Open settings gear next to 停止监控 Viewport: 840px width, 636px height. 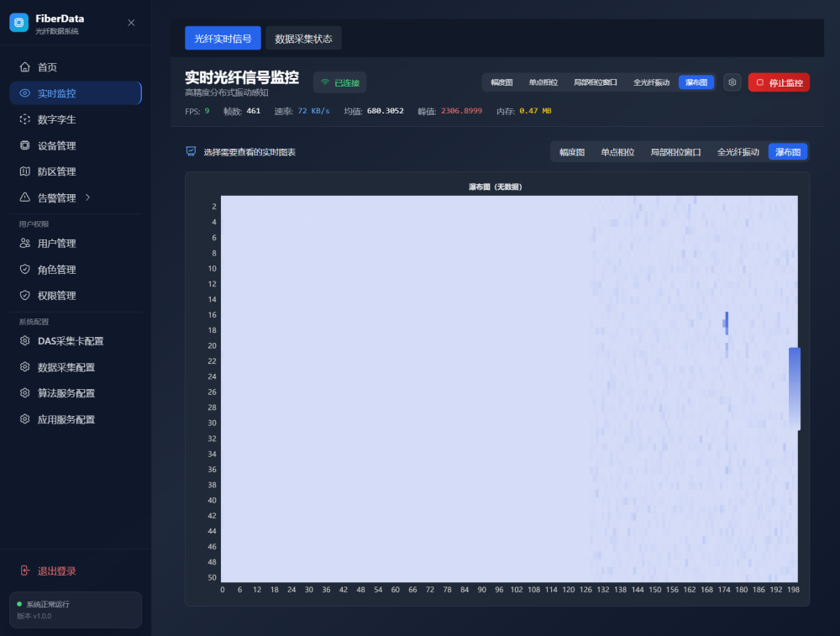pyautogui.click(x=732, y=82)
